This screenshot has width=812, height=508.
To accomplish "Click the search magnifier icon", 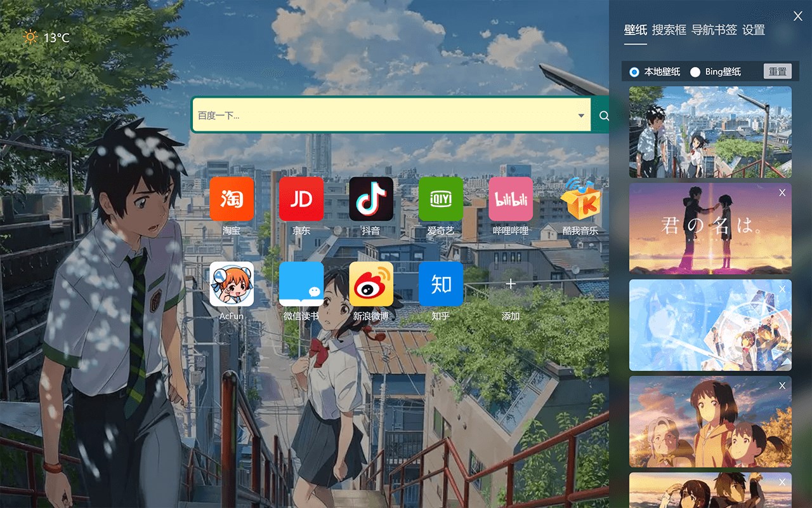I will coord(604,116).
